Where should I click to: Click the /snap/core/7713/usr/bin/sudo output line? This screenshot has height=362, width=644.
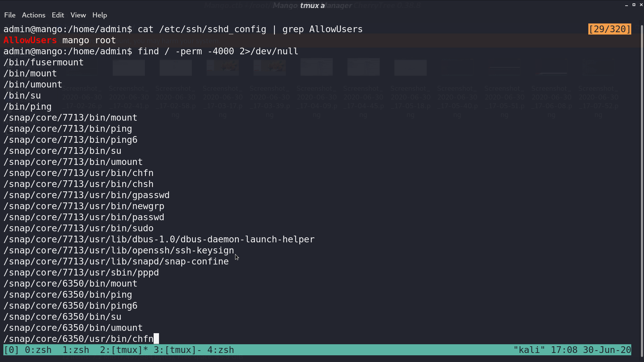pos(78,228)
